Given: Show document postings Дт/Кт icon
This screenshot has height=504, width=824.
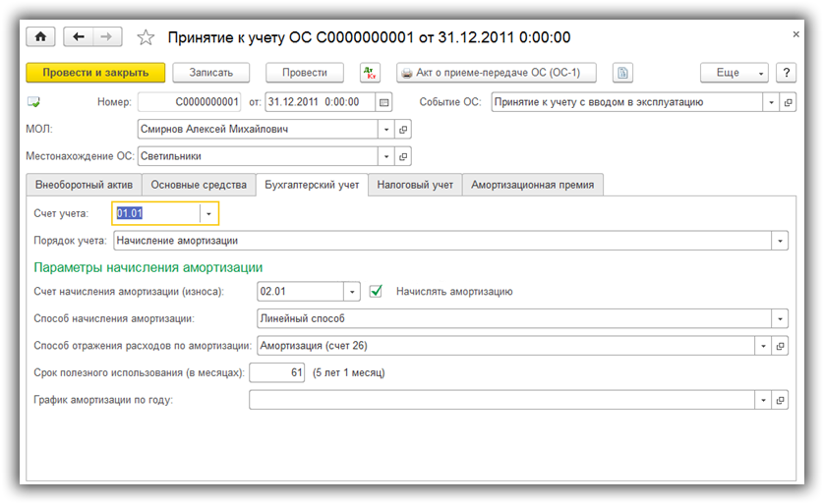Looking at the screenshot, I should pyautogui.click(x=370, y=73).
